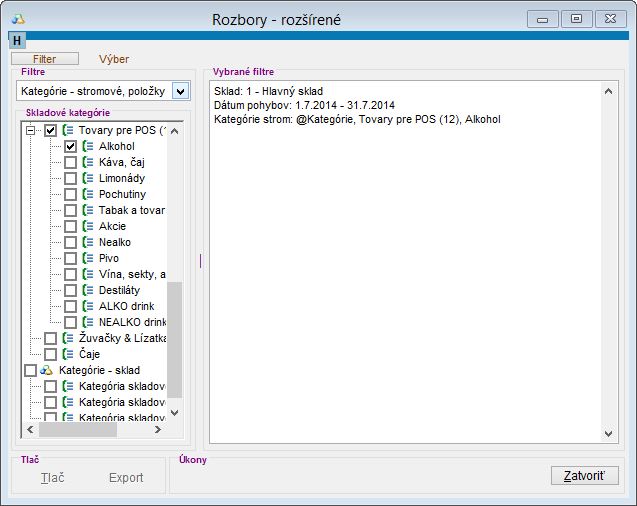Image resolution: width=637 pixels, height=506 pixels.
Task: Click the category icon beside Čaje
Action: click(x=68, y=354)
